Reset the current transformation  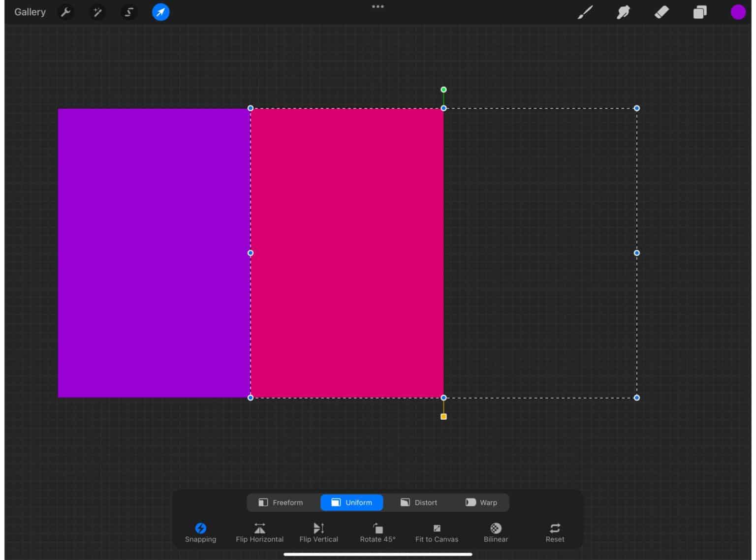point(555,532)
